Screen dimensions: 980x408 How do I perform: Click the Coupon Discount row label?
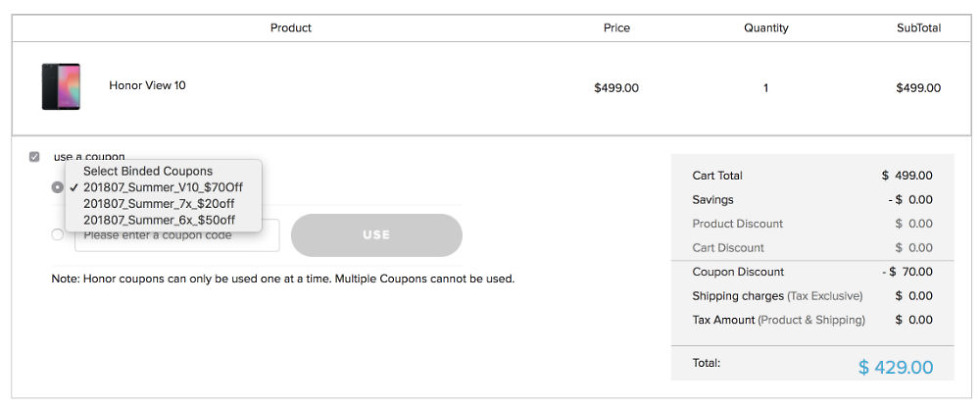[x=738, y=272]
